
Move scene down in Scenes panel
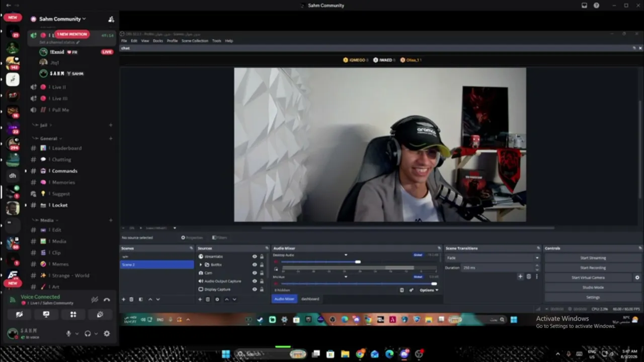point(158,299)
